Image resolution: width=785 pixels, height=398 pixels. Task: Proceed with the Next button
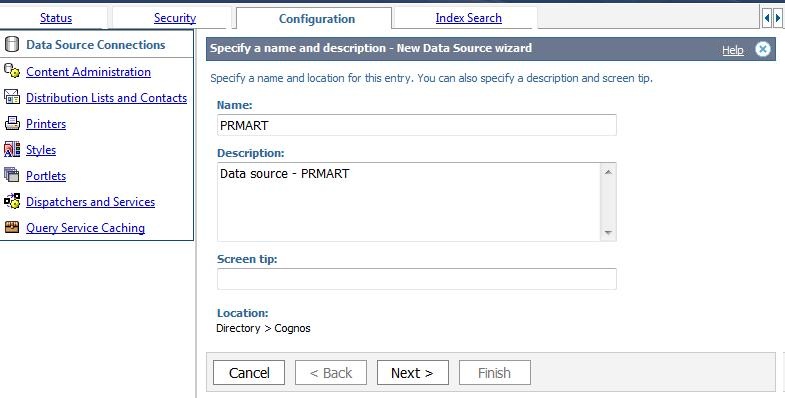coord(413,373)
